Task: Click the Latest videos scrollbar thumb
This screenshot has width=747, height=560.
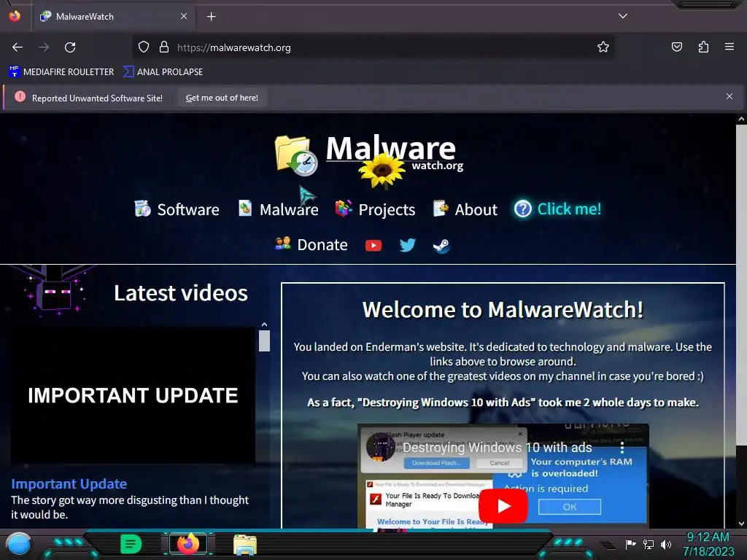Action: pos(264,341)
